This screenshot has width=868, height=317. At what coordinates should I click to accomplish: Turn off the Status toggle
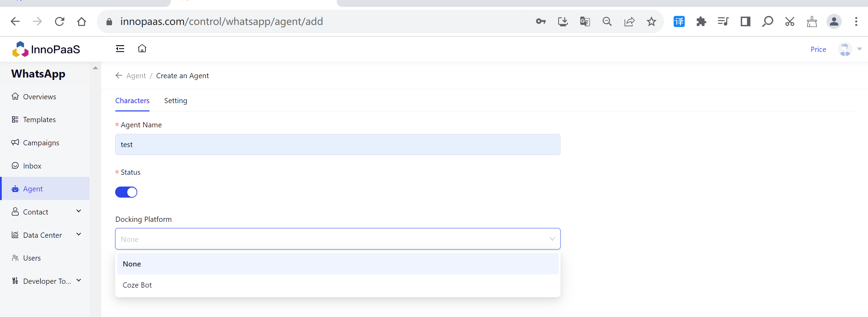[126, 192]
